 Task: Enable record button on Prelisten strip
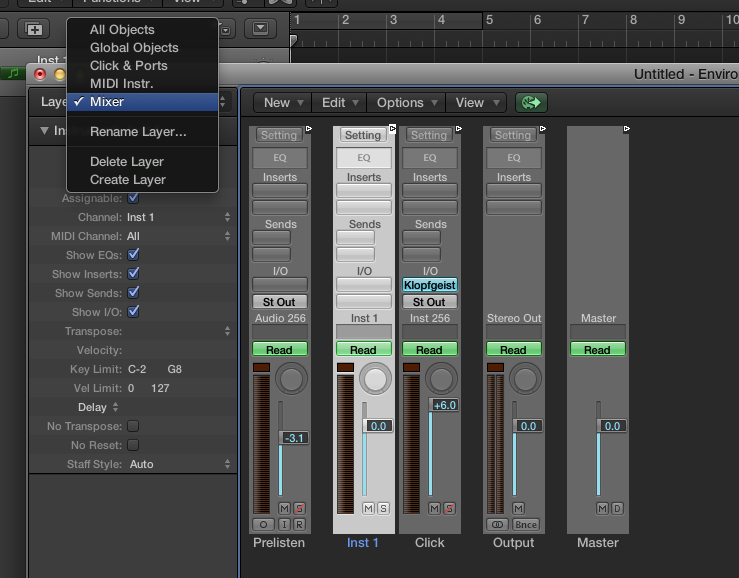(300, 524)
